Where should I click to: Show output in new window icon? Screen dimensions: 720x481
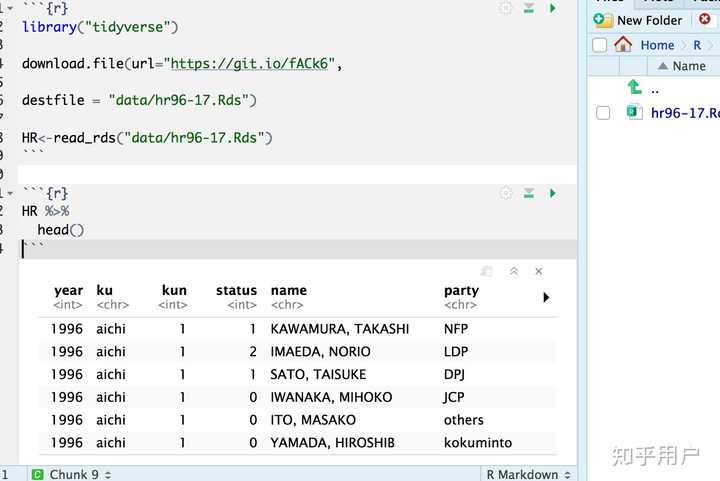pyautogui.click(x=487, y=271)
